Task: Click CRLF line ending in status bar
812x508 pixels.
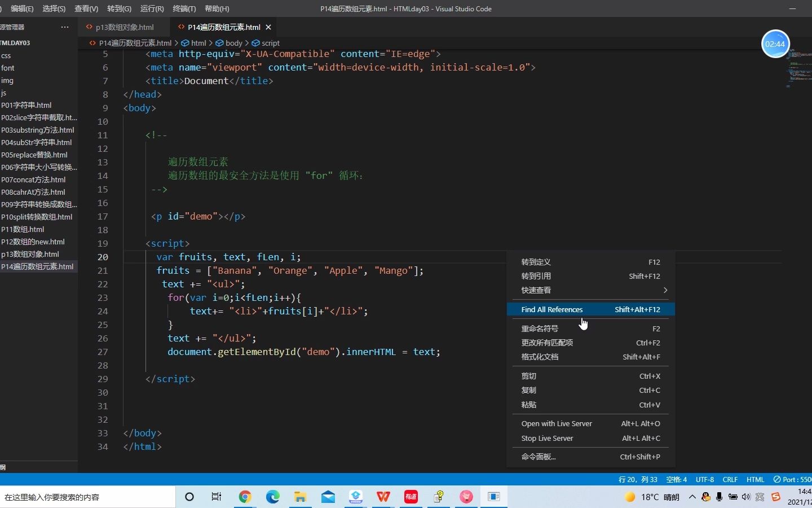Action: [x=730, y=479]
